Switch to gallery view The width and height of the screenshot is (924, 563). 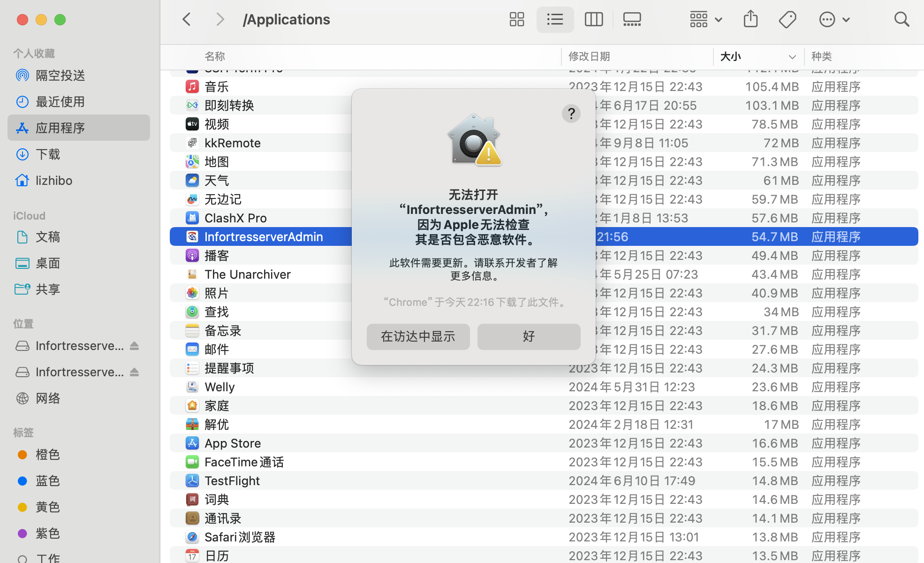632,19
